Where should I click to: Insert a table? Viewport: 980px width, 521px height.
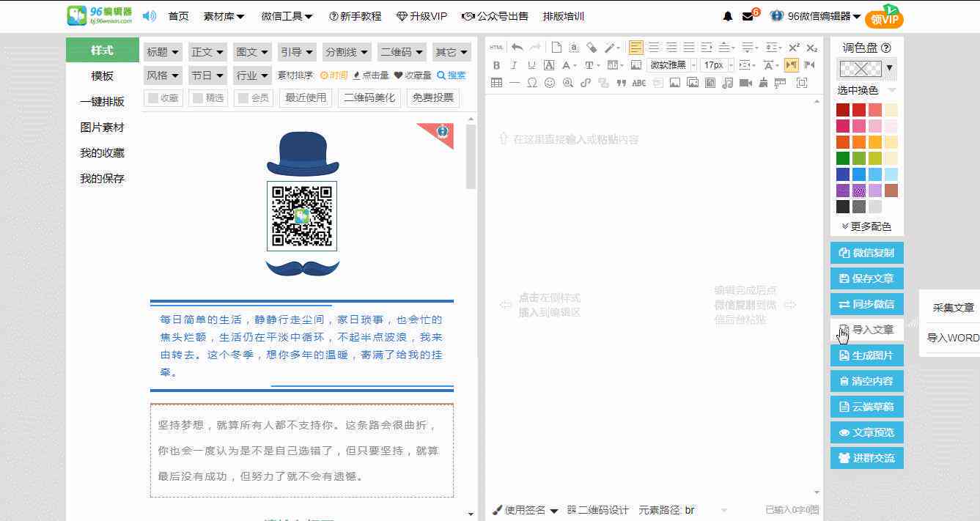click(496, 83)
